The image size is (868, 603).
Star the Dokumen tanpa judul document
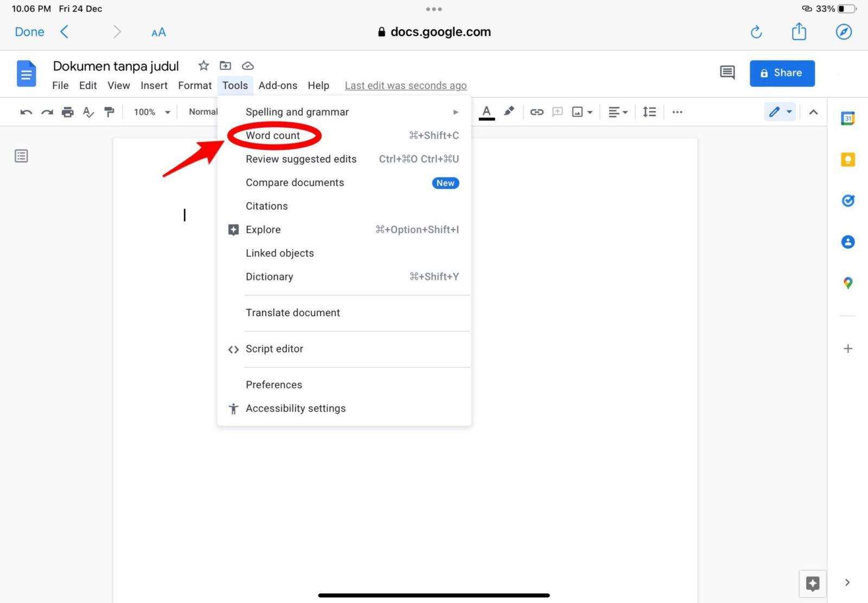(x=203, y=66)
